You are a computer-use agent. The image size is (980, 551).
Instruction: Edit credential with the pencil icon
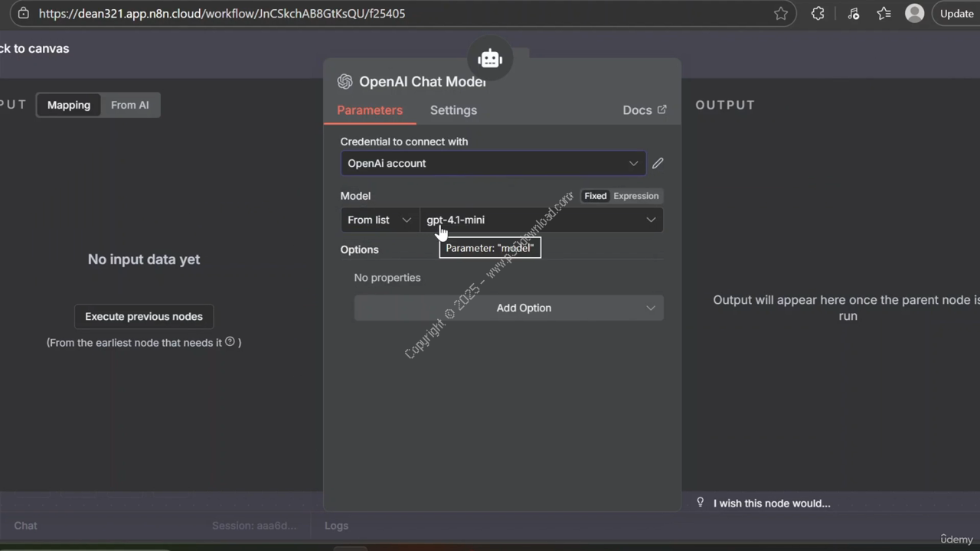pyautogui.click(x=658, y=163)
